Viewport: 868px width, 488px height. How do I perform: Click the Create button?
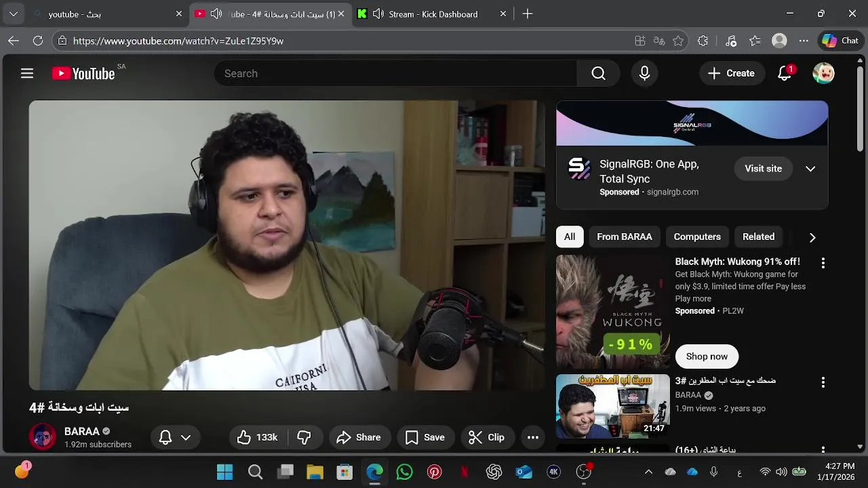(731, 73)
